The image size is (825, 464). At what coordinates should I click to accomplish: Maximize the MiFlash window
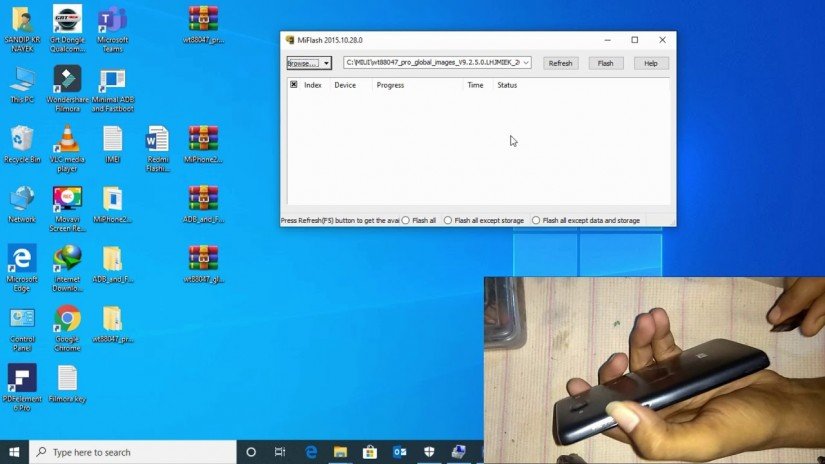[x=635, y=40]
